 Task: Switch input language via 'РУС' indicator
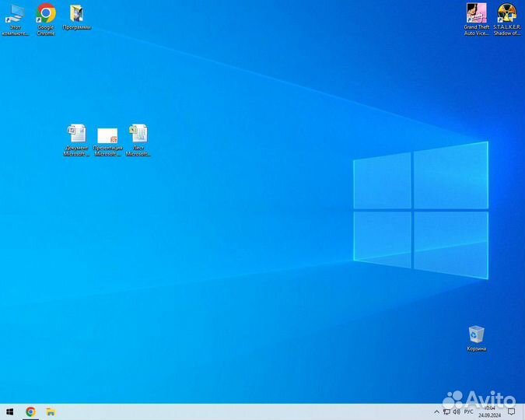[469, 411]
